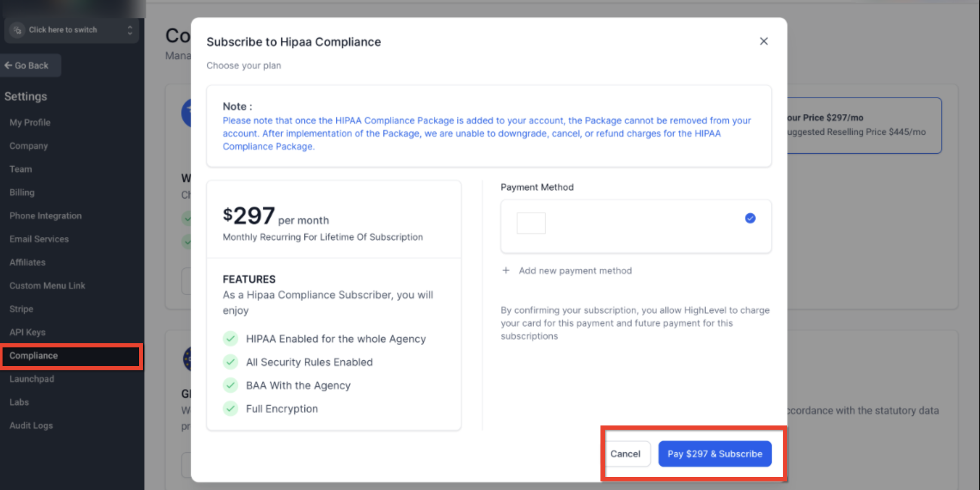Open Phone Integration settings
The image size is (980, 490).
point(46,216)
